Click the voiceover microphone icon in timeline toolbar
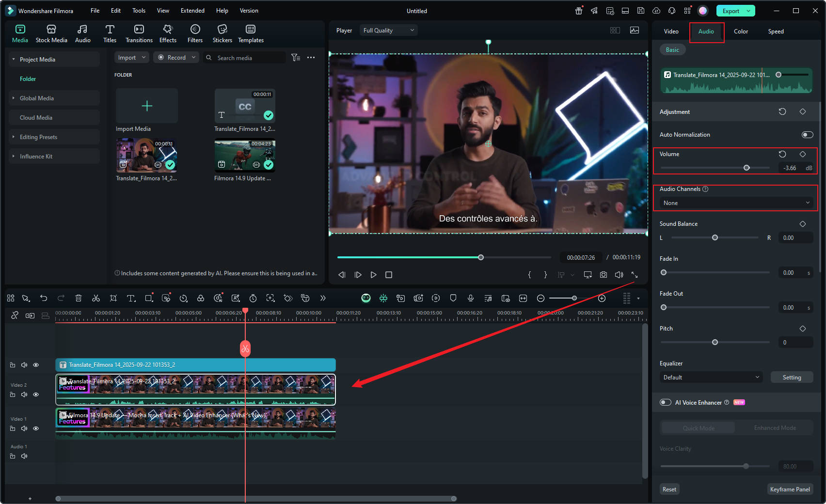Image resolution: width=826 pixels, height=504 pixels. [x=471, y=298]
